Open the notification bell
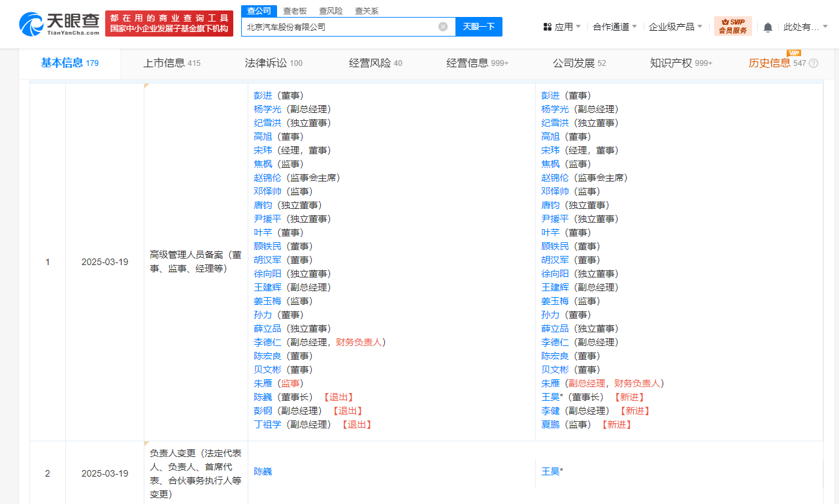The image size is (839, 504). click(x=768, y=27)
